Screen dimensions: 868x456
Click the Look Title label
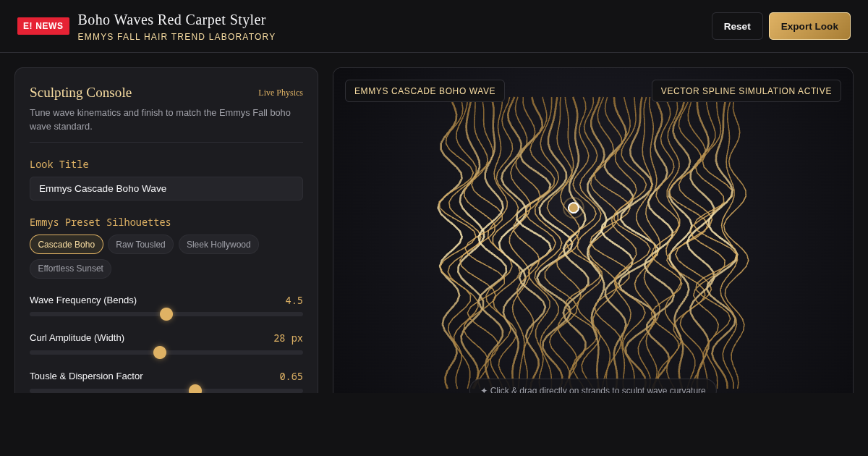[59, 164]
